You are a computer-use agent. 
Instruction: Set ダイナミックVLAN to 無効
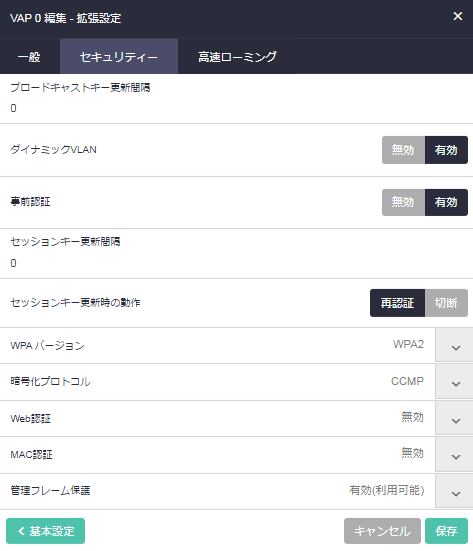point(403,150)
